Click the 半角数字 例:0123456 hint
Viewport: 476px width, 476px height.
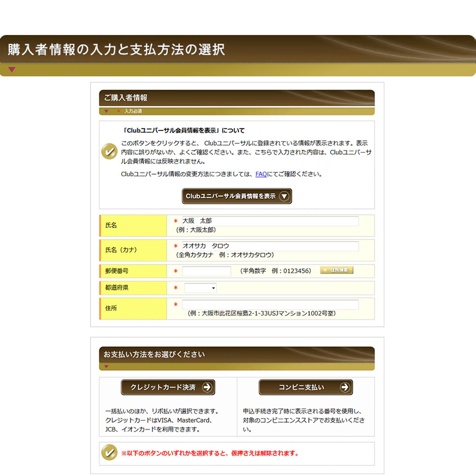click(x=276, y=271)
